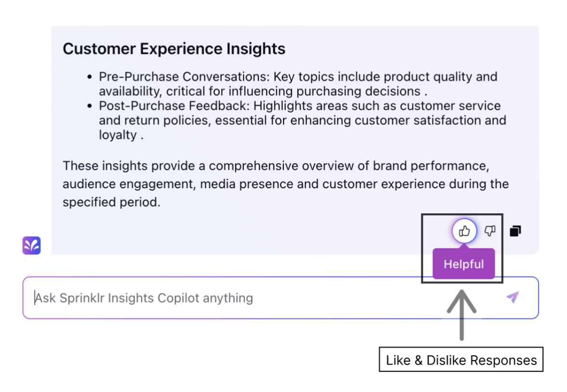Select the Like & Dislike Responses label
This screenshot has width=567, height=392.
click(x=461, y=360)
